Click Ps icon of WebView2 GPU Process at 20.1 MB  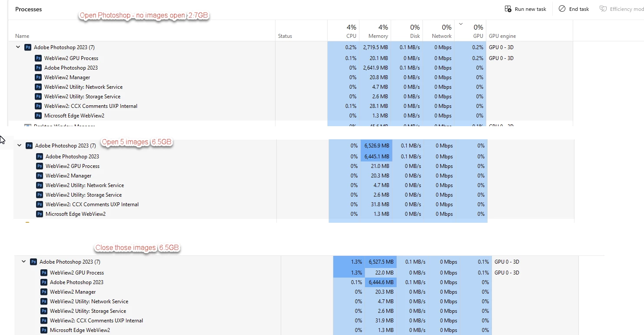point(38,58)
